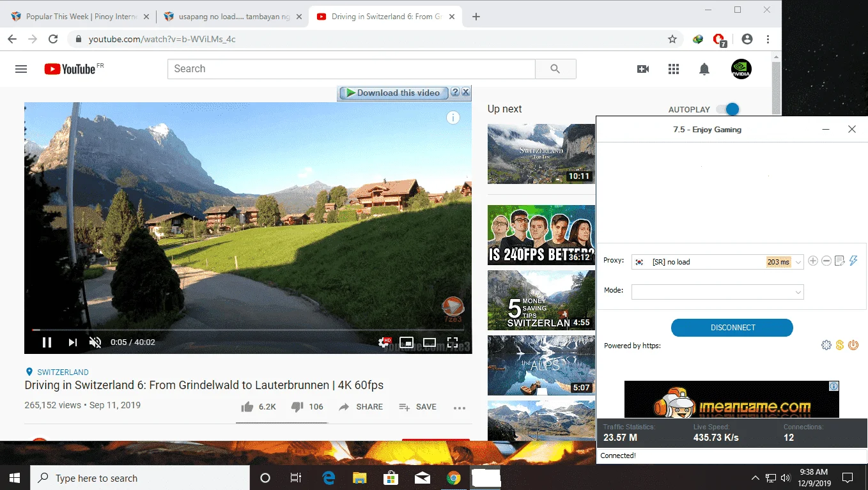Open the YouTube apps grid

[x=674, y=69]
